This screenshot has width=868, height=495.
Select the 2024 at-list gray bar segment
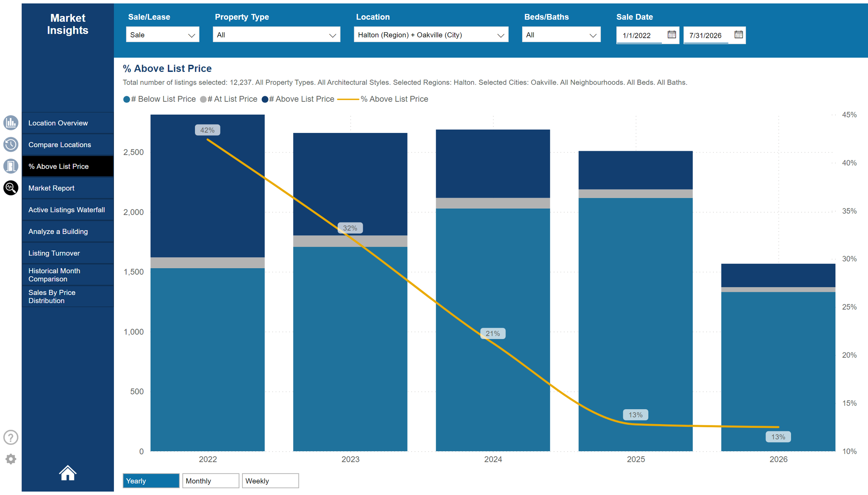(493, 203)
